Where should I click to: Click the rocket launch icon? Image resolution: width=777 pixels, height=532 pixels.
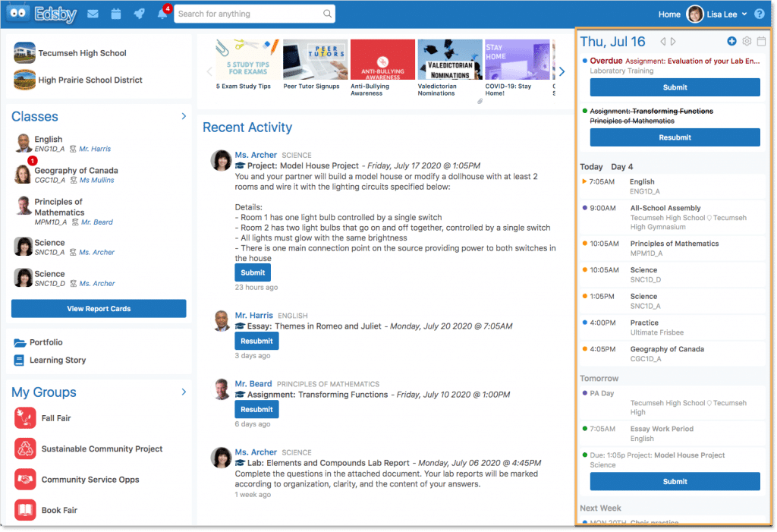click(138, 14)
